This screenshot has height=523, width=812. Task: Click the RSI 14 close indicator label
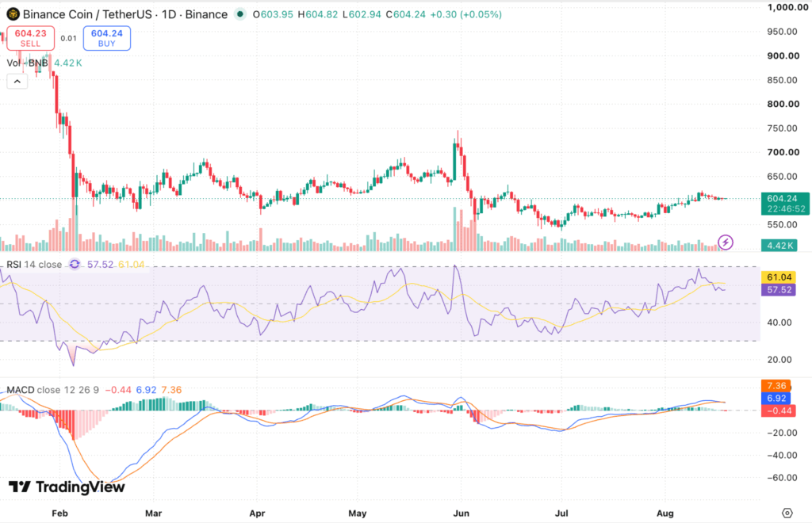click(x=34, y=265)
